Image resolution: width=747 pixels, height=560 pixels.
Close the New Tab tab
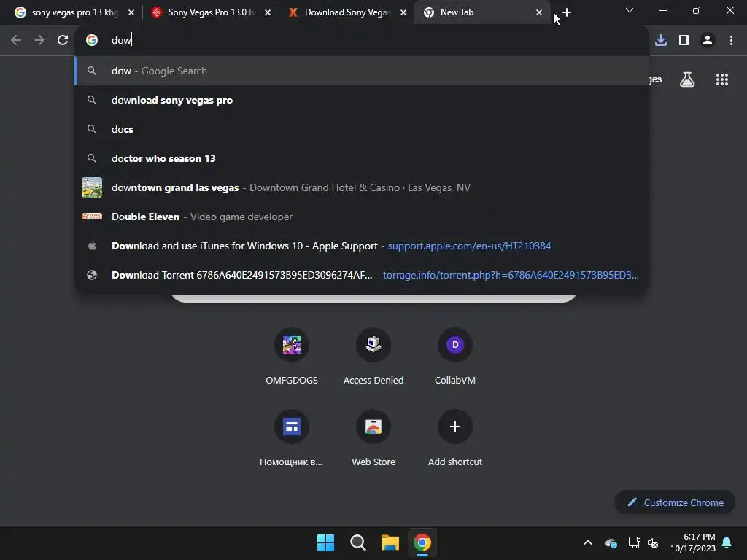[539, 12]
